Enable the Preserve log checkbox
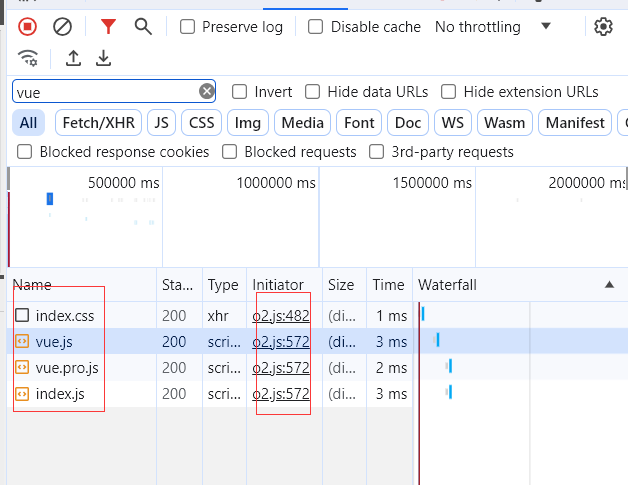This screenshot has height=485, width=628. pyautogui.click(x=187, y=27)
